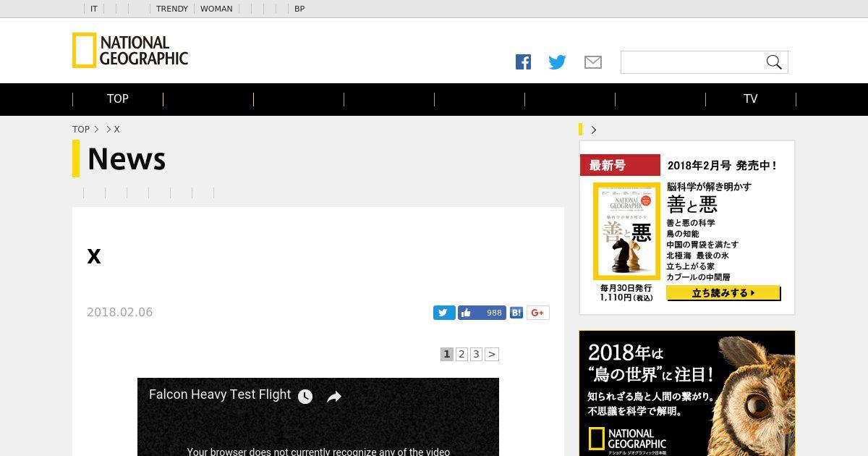Viewport: 868px width, 456px height.
Task: Click the search magnifier icon
Action: pyautogui.click(x=774, y=62)
